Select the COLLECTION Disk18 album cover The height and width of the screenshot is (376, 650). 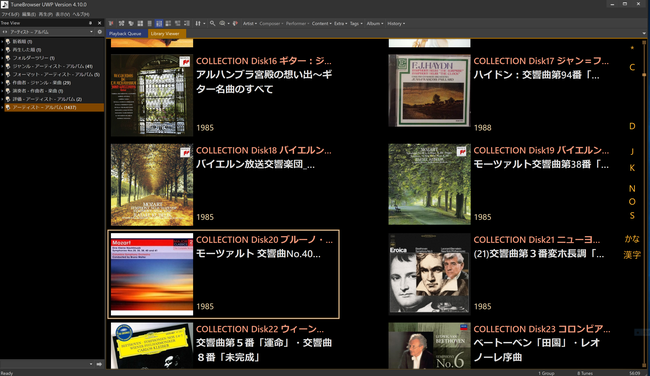click(x=152, y=184)
